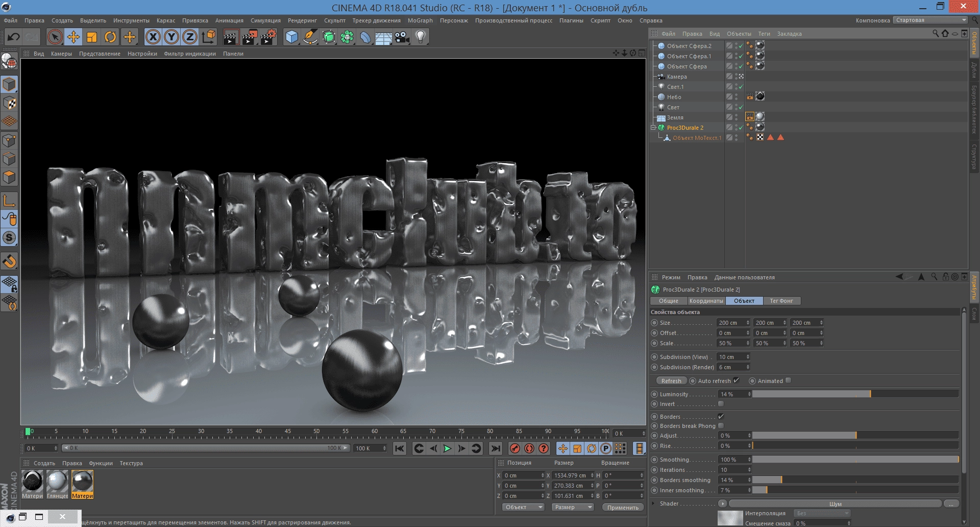Enable snapping S icon
Screen dimensions: 980x527
9,237
